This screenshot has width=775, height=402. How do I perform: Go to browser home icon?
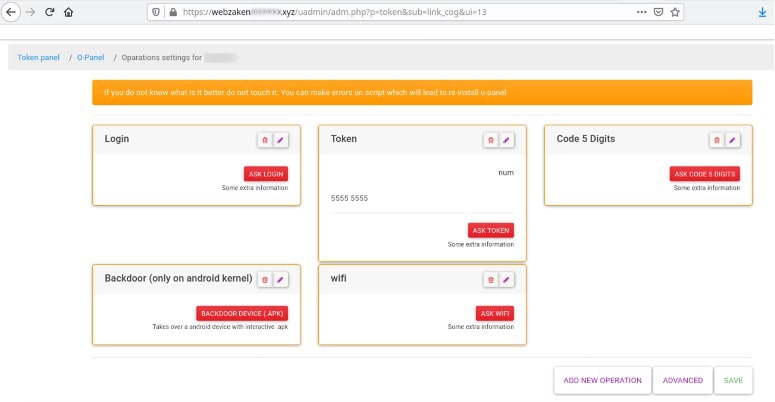click(69, 12)
